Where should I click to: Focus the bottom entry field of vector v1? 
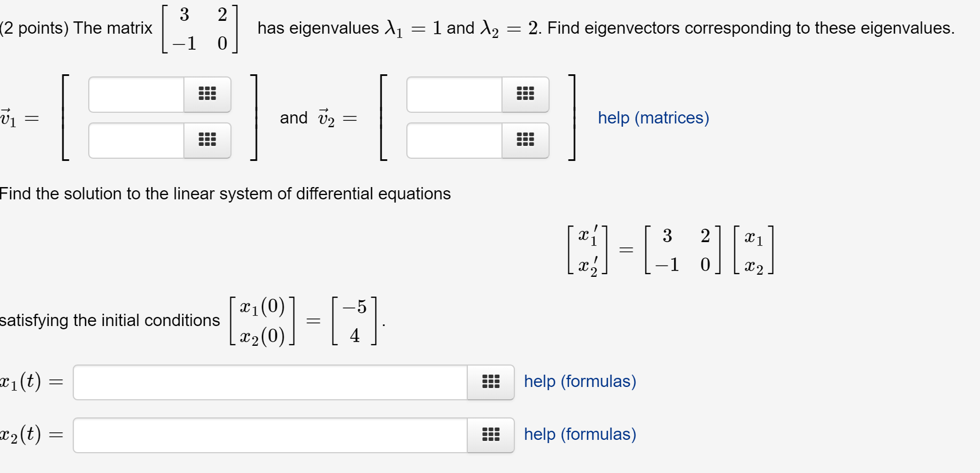[136, 141]
